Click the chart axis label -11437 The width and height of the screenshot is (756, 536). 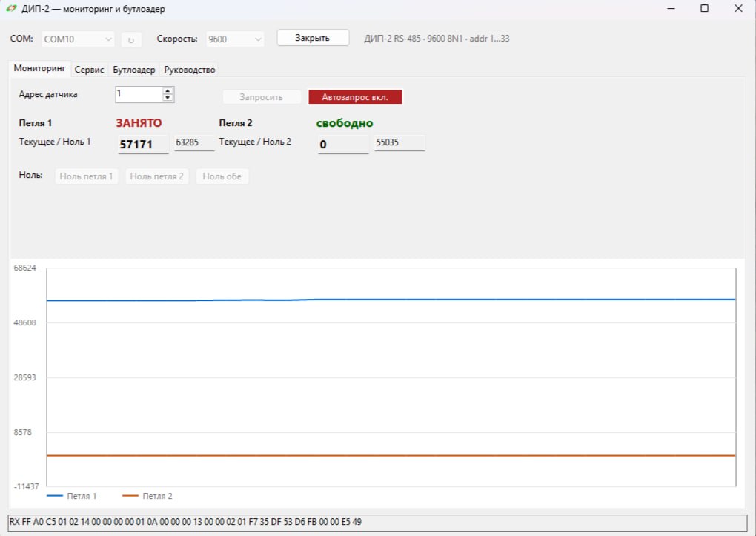[26, 486]
